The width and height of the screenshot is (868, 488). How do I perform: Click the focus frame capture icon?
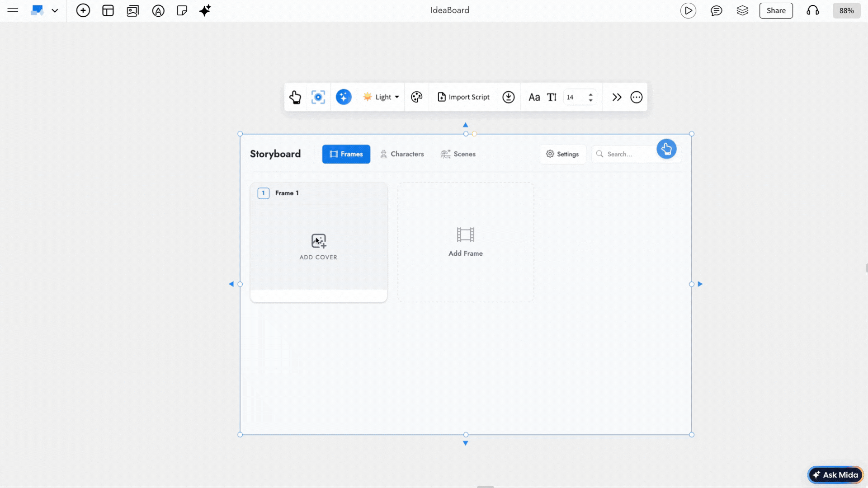[x=318, y=97]
